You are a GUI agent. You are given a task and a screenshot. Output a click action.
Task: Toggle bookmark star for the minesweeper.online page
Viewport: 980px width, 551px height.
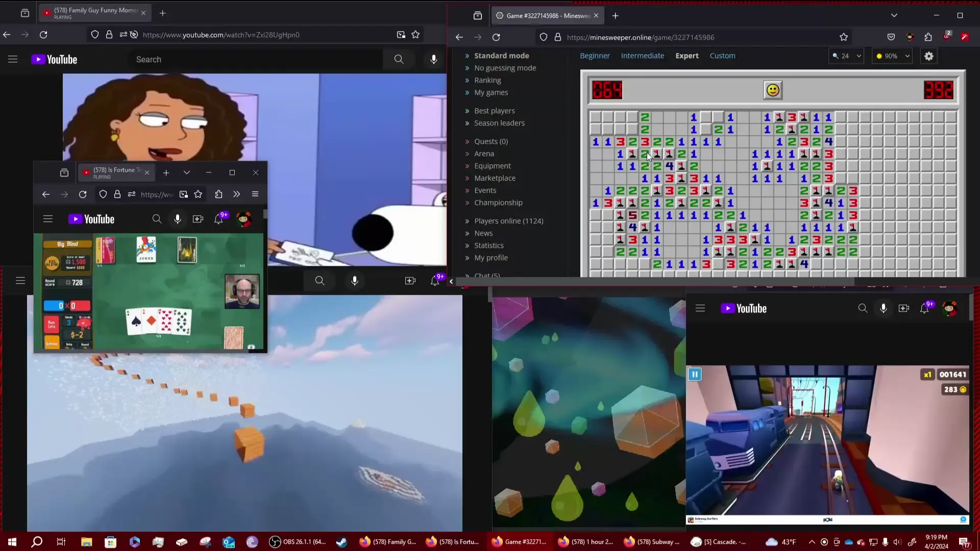click(843, 37)
